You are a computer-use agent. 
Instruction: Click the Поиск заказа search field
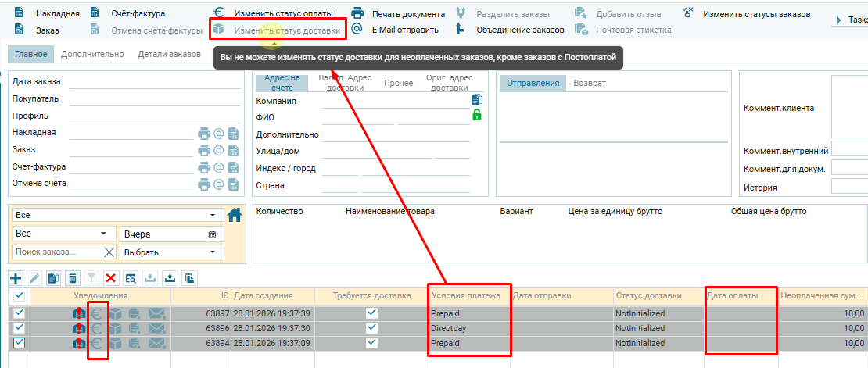58,252
